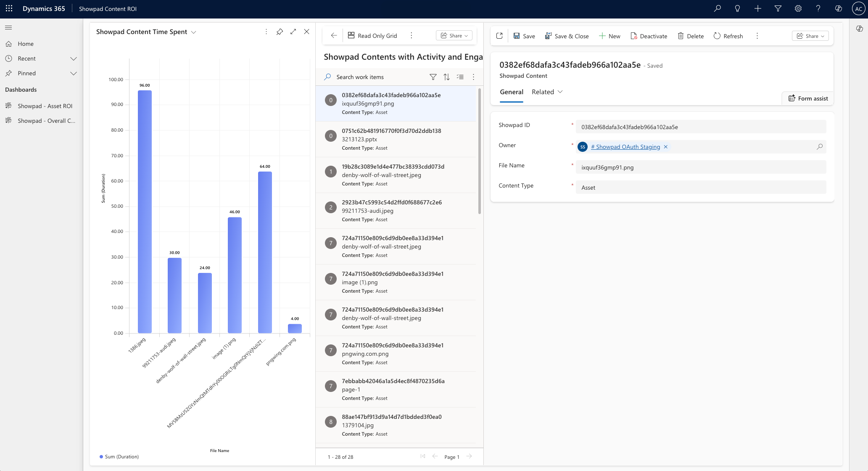Click the Delete trash icon
Screen dimensions: 868x471
681,36
